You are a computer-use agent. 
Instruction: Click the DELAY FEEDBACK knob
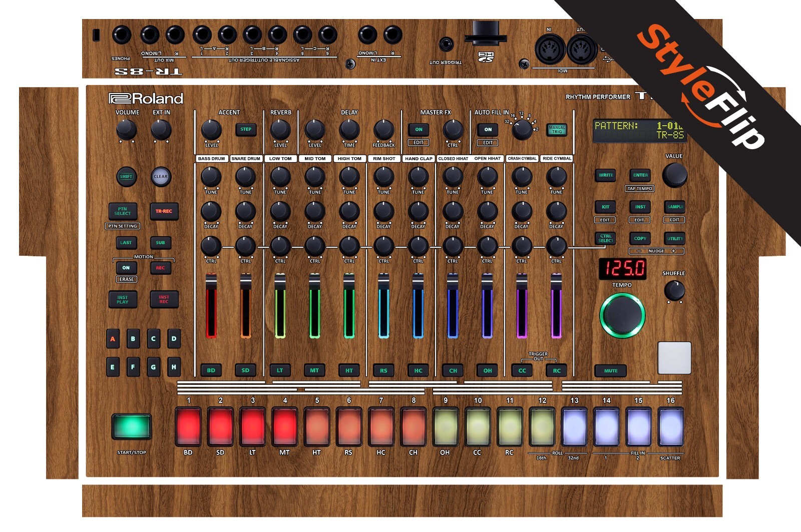(x=384, y=130)
